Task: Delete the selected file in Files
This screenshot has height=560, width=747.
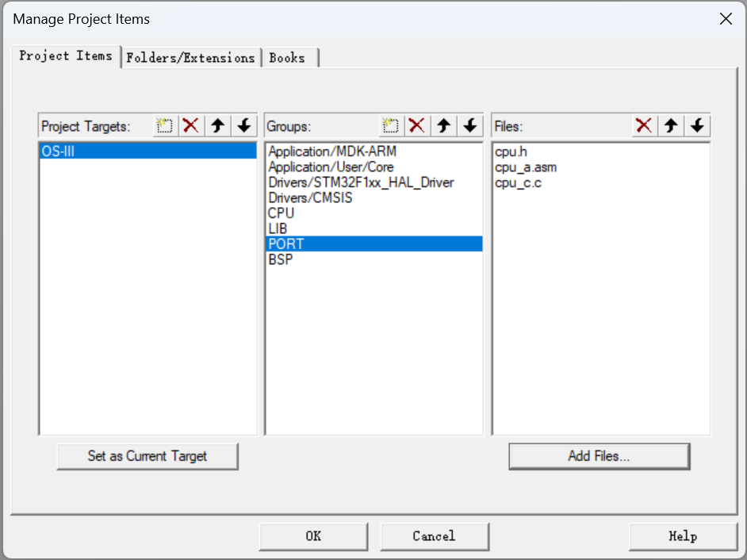Action: click(644, 126)
